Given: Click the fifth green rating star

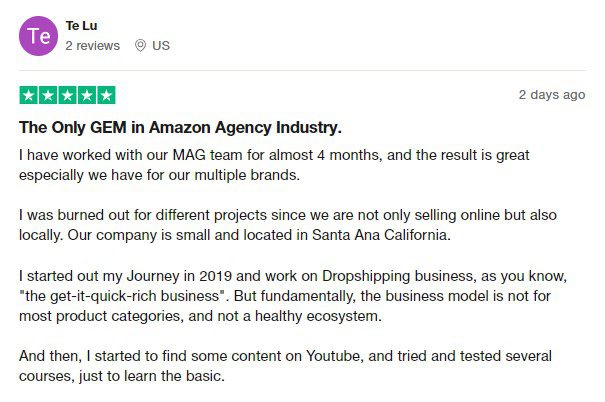Looking at the screenshot, I should tap(106, 96).
